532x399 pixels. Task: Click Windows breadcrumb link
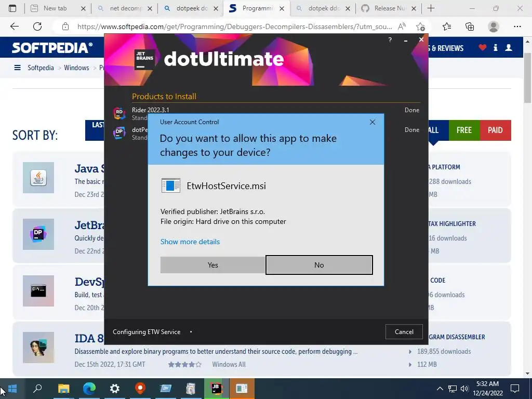76,68
